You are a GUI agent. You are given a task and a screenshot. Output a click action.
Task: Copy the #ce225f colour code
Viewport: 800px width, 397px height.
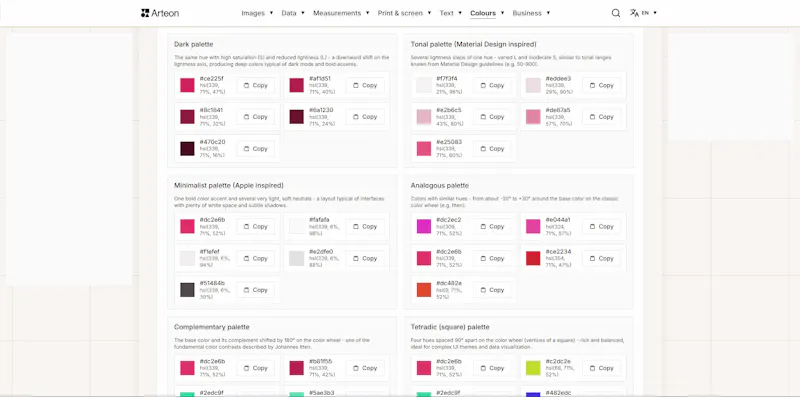click(x=256, y=85)
